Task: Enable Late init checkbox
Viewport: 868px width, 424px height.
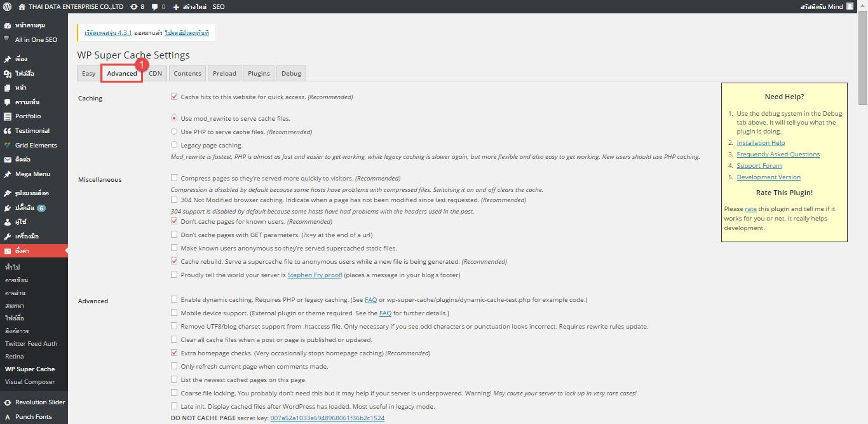Action: pos(174,406)
